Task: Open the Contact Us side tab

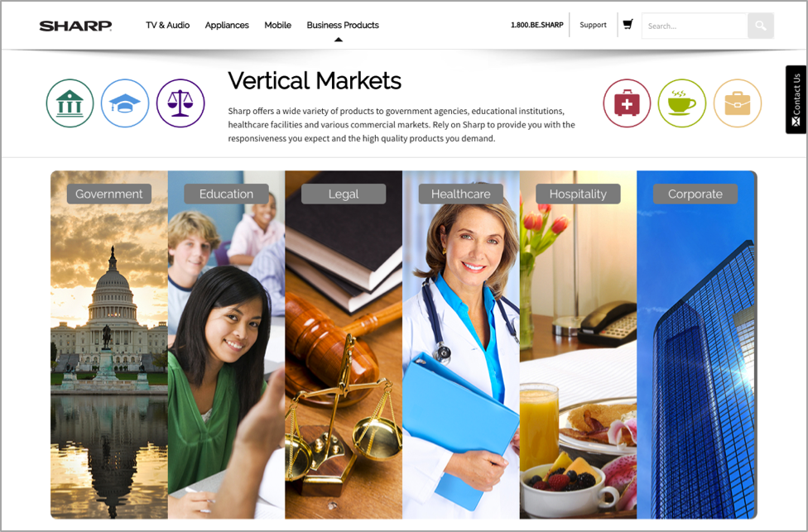Action: 796,99
